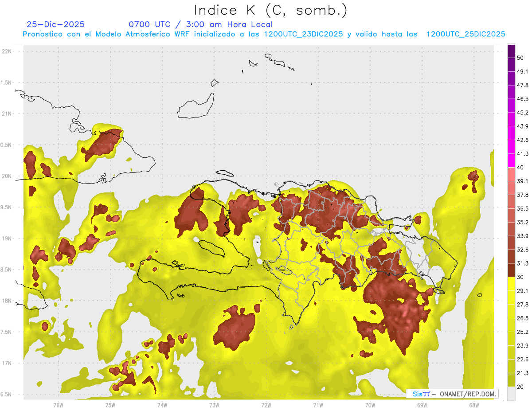This screenshot has height=411, width=532.
Task: Pick the magenta swatch between 40 and 41.3
Action: [x=511, y=160]
